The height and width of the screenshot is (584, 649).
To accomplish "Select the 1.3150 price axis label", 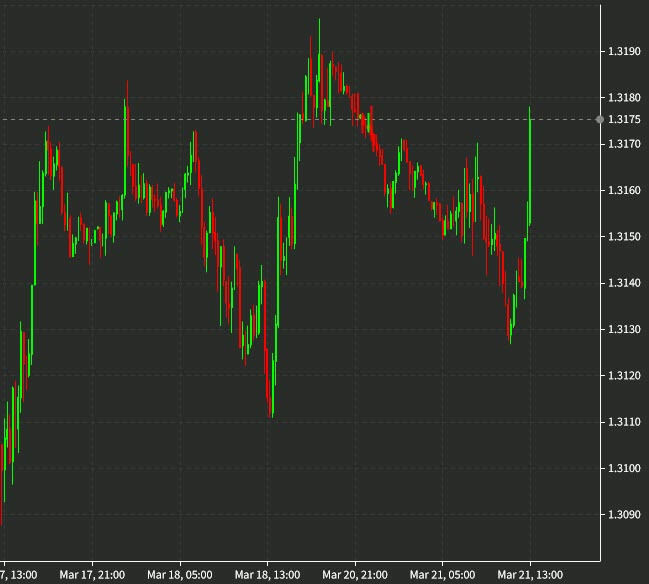I will point(624,237).
